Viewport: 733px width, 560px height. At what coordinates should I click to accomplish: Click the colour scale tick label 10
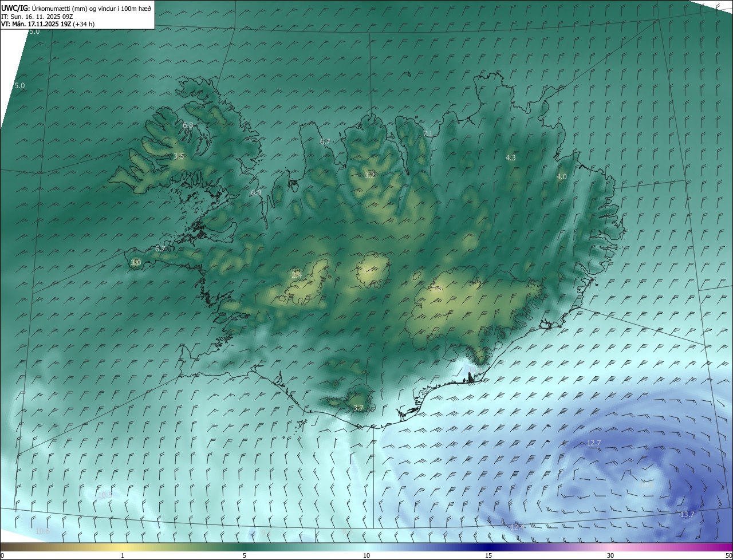tap(366, 556)
